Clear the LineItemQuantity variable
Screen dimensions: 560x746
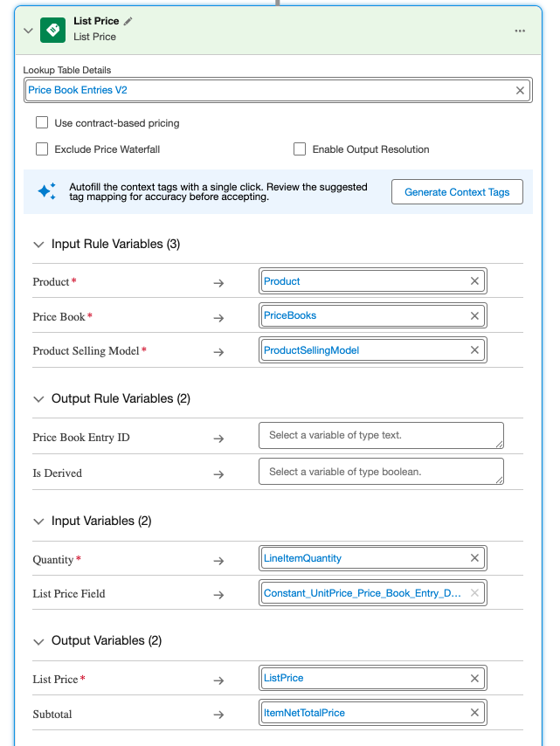click(474, 558)
